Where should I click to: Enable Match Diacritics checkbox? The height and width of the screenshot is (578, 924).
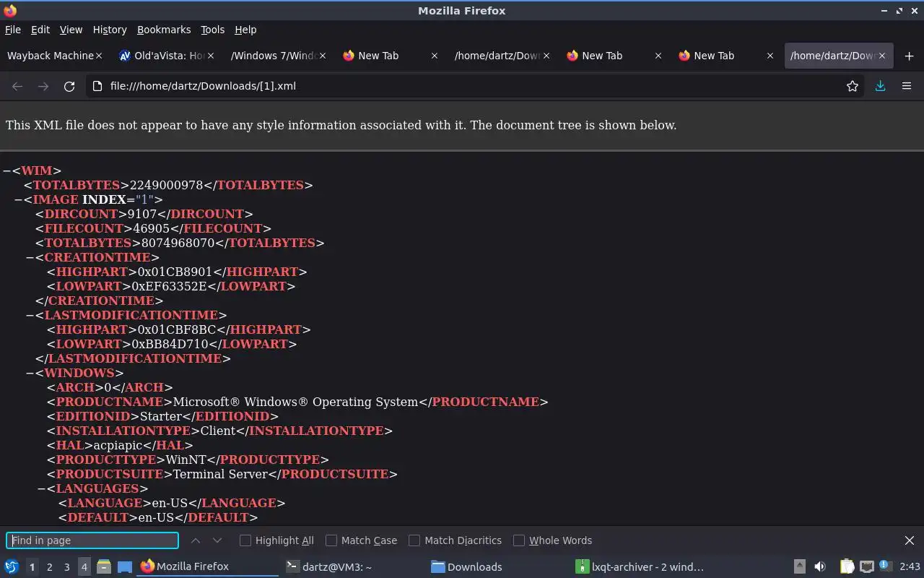tap(414, 540)
